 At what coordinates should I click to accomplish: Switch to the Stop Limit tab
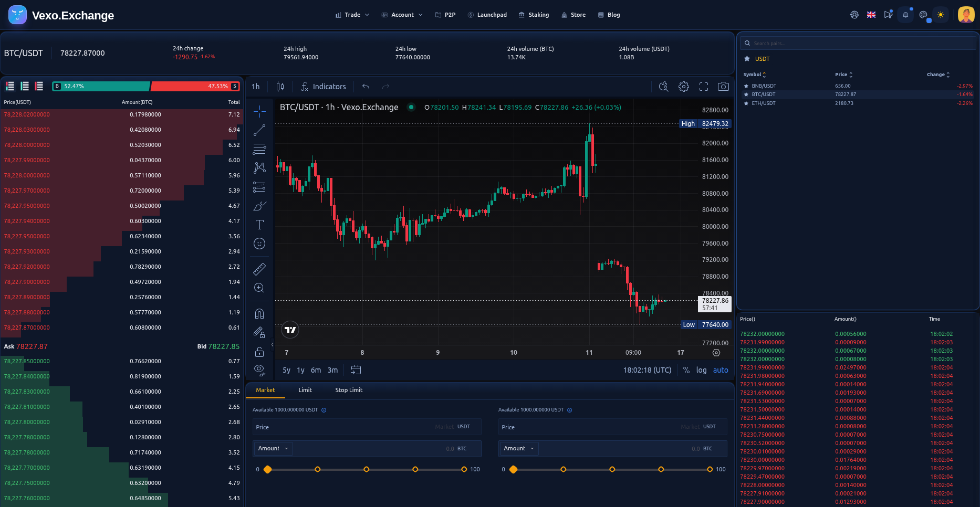349,390
